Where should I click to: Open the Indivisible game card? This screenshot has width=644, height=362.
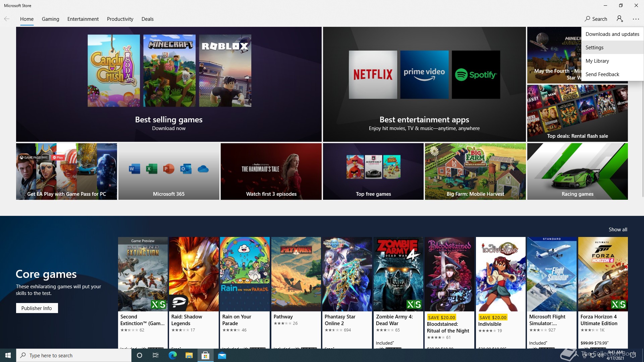click(501, 293)
